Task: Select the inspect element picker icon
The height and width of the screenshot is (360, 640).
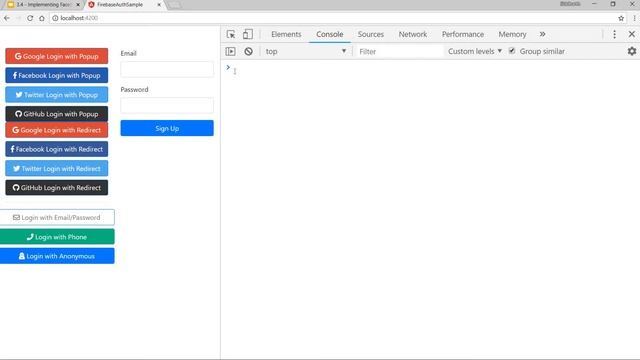Action: 231,34
